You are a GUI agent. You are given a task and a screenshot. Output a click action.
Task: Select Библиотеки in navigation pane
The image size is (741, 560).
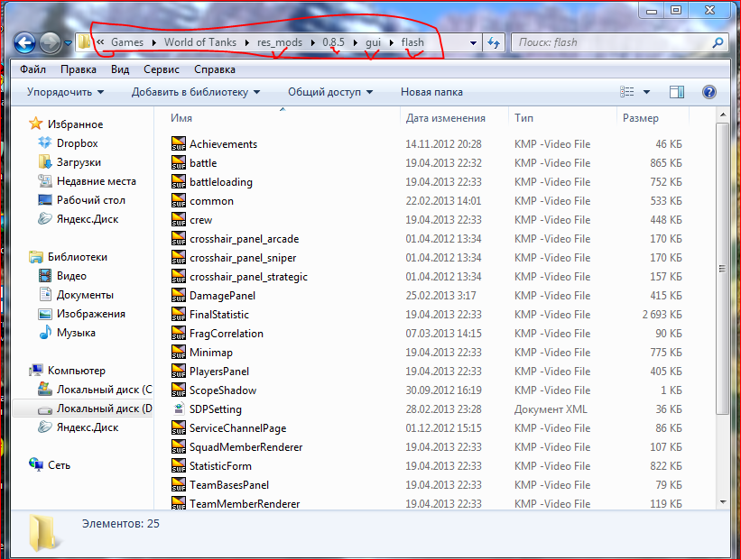[x=77, y=257]
